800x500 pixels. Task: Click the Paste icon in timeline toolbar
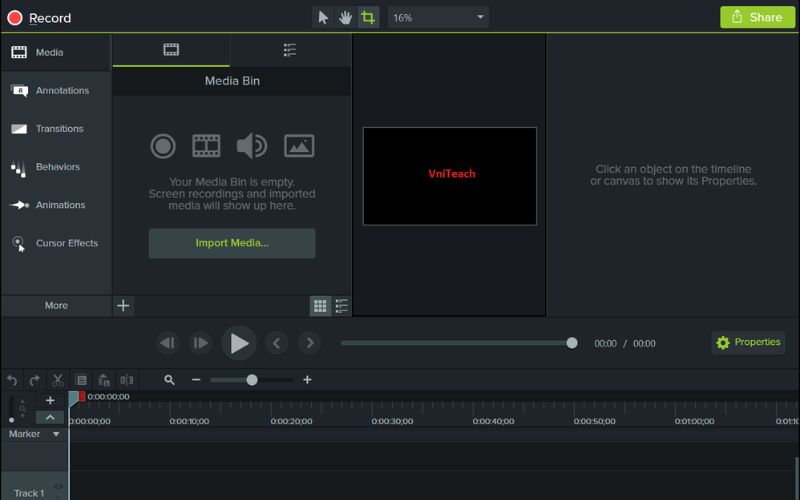(104, 380)
